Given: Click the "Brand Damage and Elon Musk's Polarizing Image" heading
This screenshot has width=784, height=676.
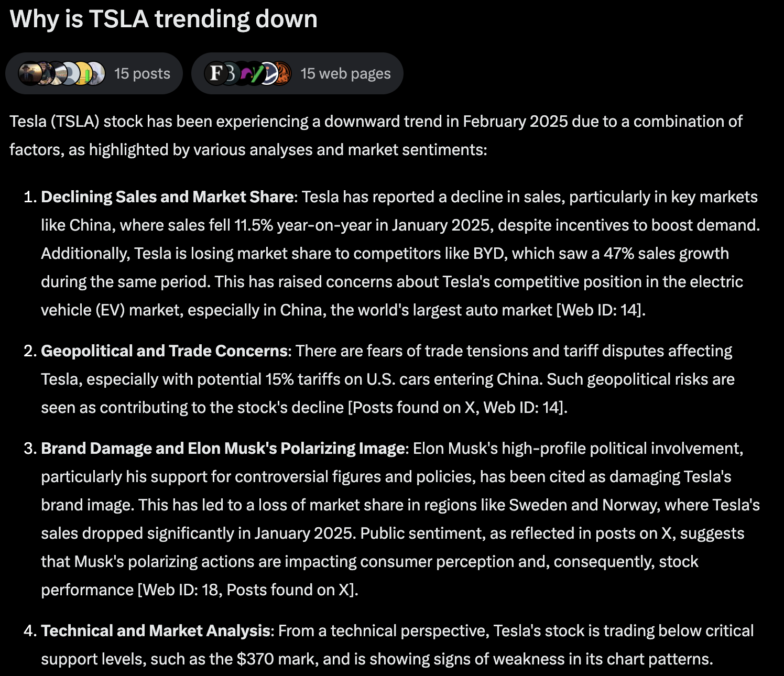Looking at the screenshot, I should [x=223, y=449].
